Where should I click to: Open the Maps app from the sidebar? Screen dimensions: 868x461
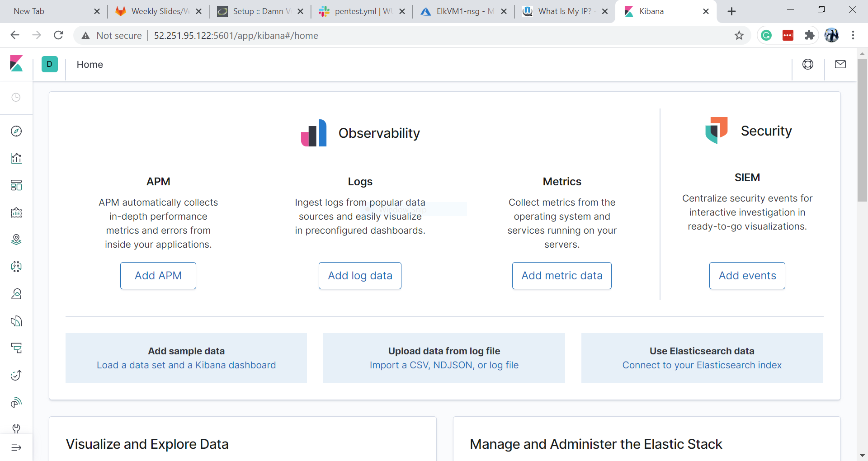click(16, 240)
